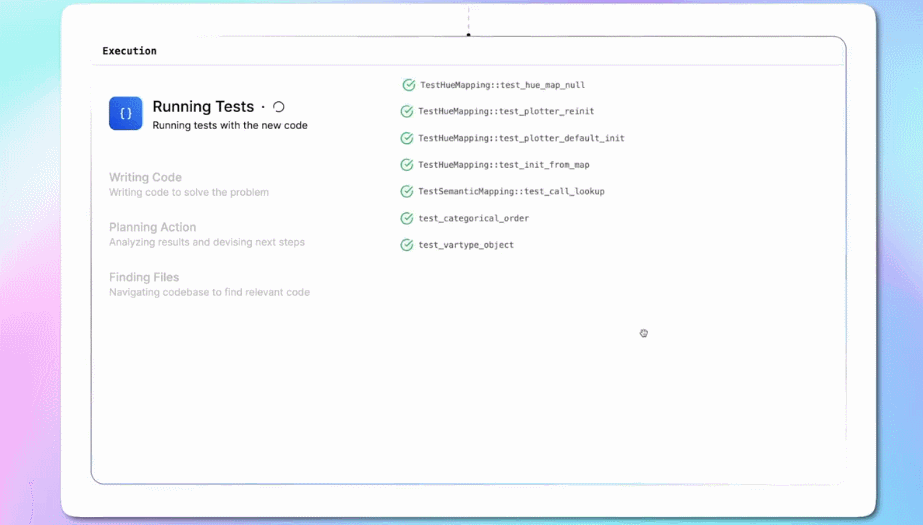
Task: Open the TestHueMapping::test_hue_map_null result text
Action: (x=502, y=85)
